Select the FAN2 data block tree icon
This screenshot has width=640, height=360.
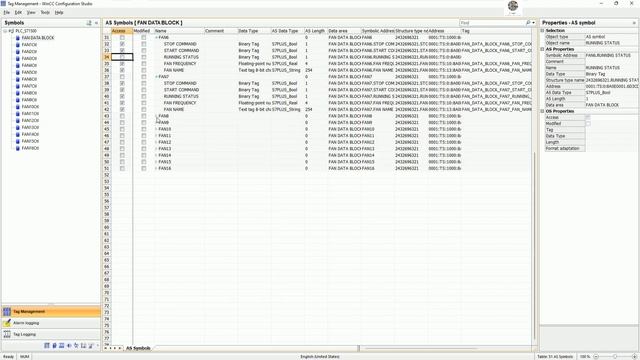tap(18, 52)
